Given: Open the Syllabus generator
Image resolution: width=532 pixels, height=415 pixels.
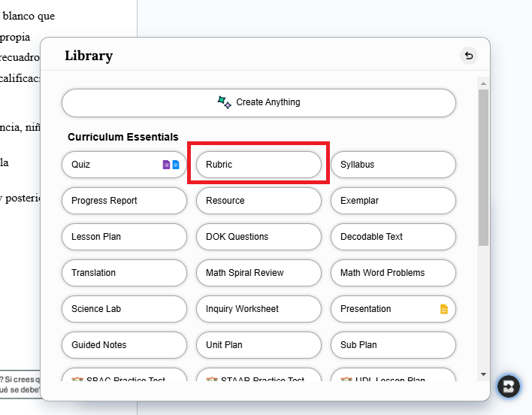Looking at the screenshot, I should (393, 165).
